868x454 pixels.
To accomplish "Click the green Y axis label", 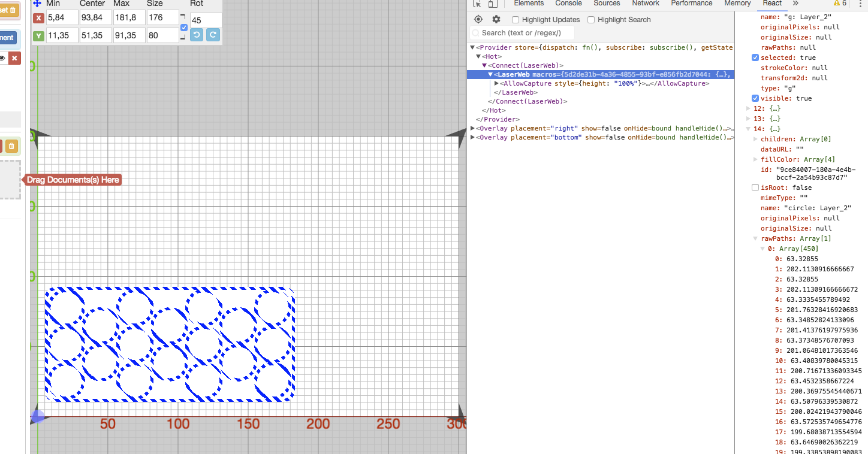I will (x=38, y=36).
